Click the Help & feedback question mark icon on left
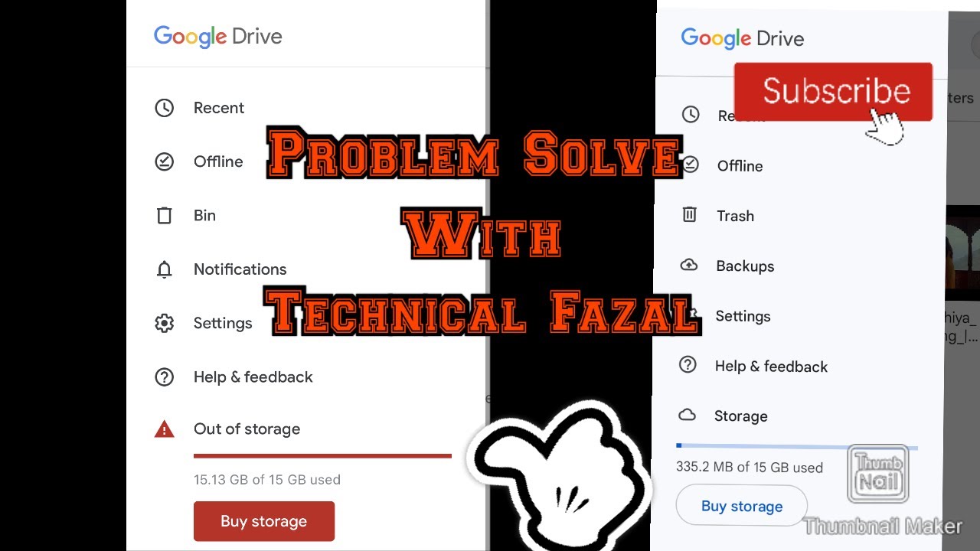This screenshot has height=551, width=980. [164, 377]
